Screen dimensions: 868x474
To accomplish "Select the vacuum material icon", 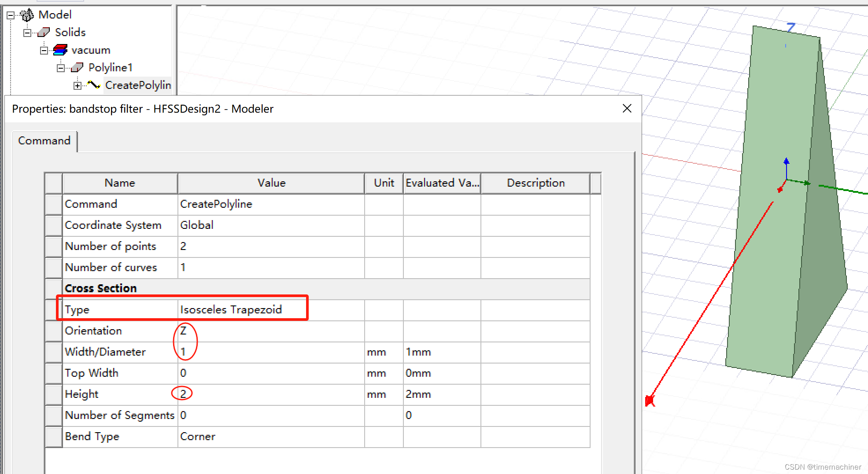I will pyautogui.click(x=60, y=50).
